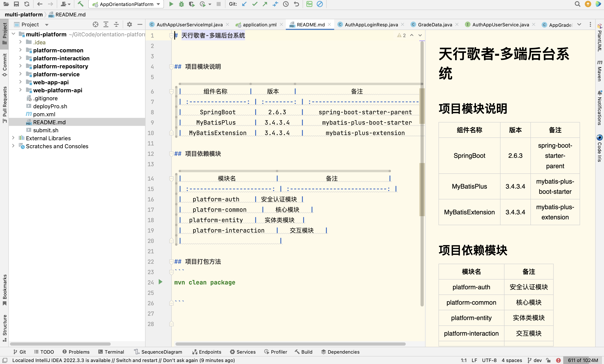
Task: Build project with the hammer icon
Action: (80, 4)
